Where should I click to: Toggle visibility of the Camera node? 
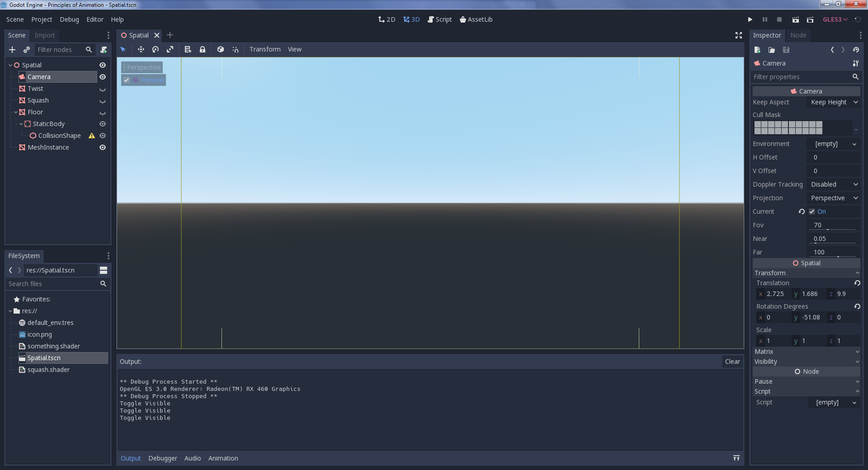pos(103,77)
